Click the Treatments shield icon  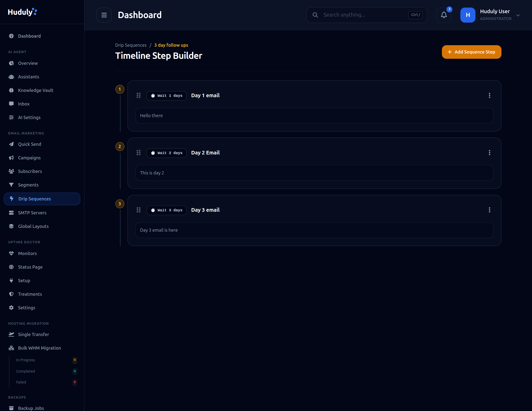[x=11, y=294]
